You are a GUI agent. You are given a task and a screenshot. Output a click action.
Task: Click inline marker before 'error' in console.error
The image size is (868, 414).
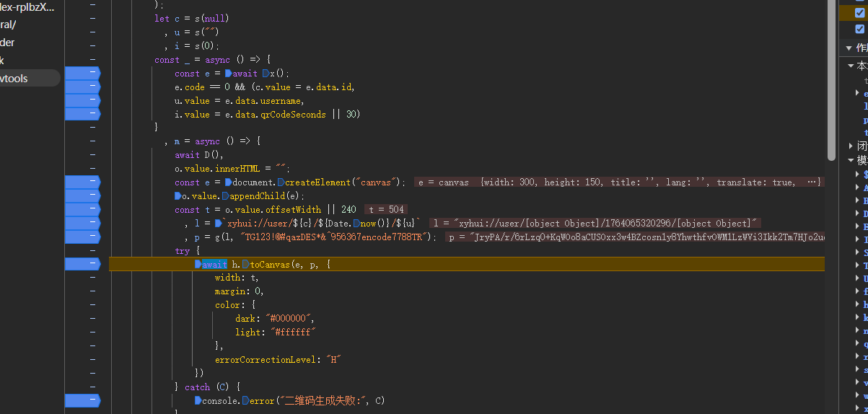tap(245, 401)
